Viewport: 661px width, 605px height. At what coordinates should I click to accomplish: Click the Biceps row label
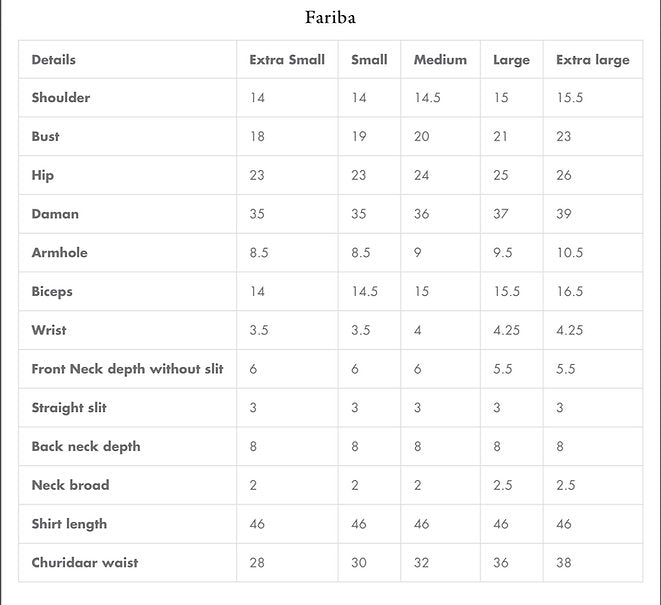pyautogui.click(x=52, y=292)
